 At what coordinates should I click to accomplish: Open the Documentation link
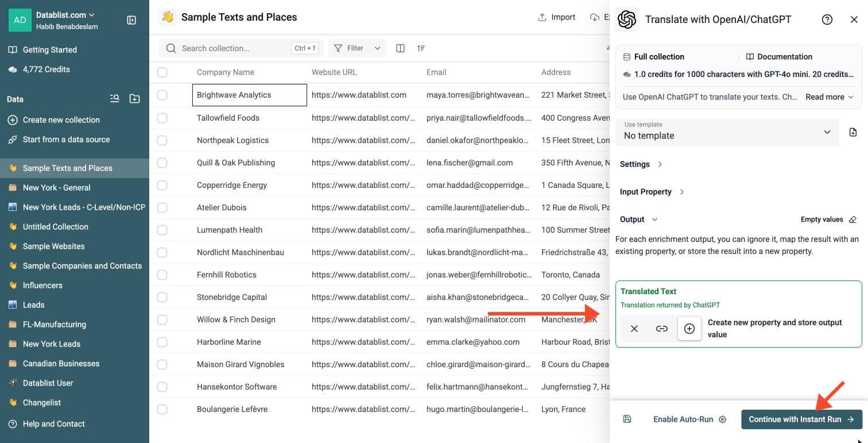(x=779, y=57)
